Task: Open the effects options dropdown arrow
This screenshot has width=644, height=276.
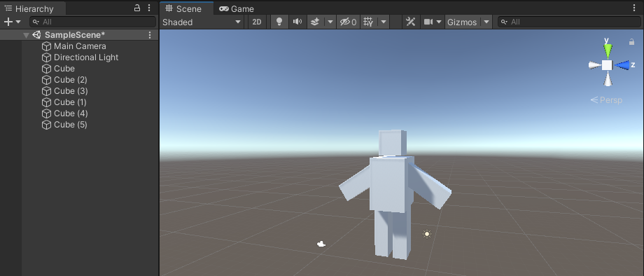Action: [330, 22]
